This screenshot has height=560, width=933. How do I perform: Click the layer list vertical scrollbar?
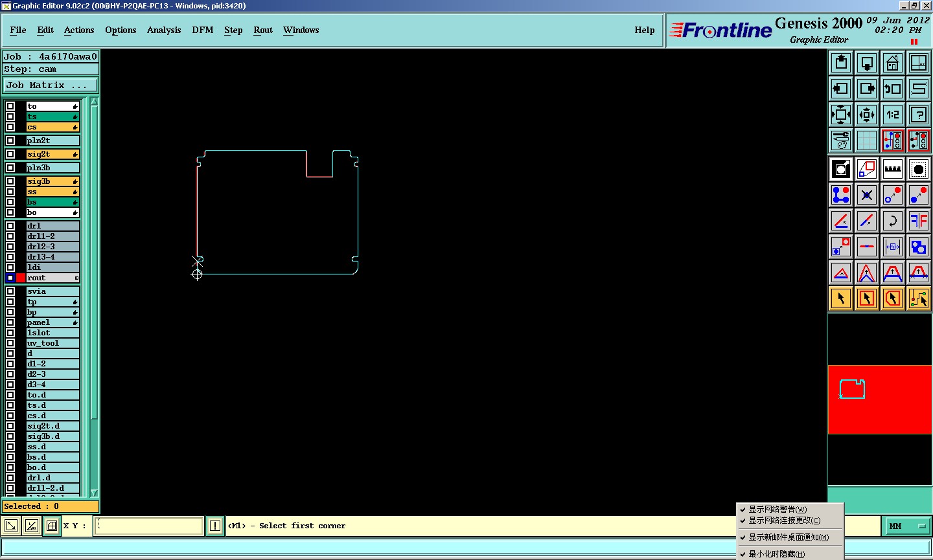pos(94,297)
